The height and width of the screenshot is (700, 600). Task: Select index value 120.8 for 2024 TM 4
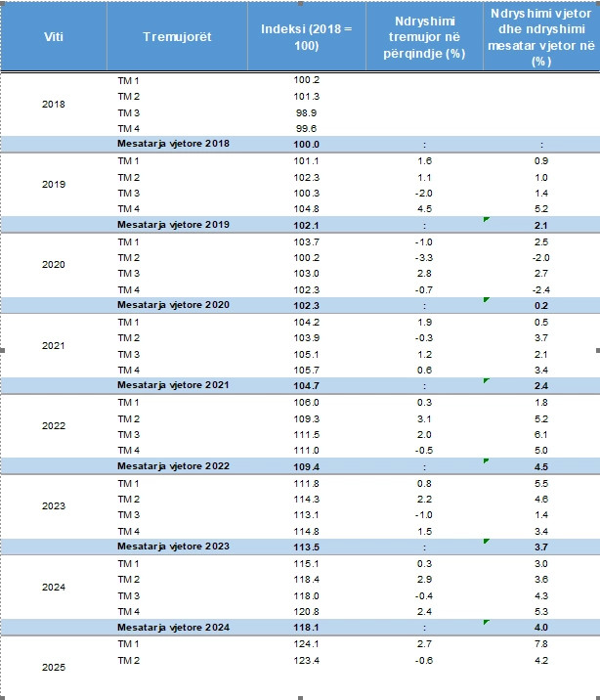306,611
